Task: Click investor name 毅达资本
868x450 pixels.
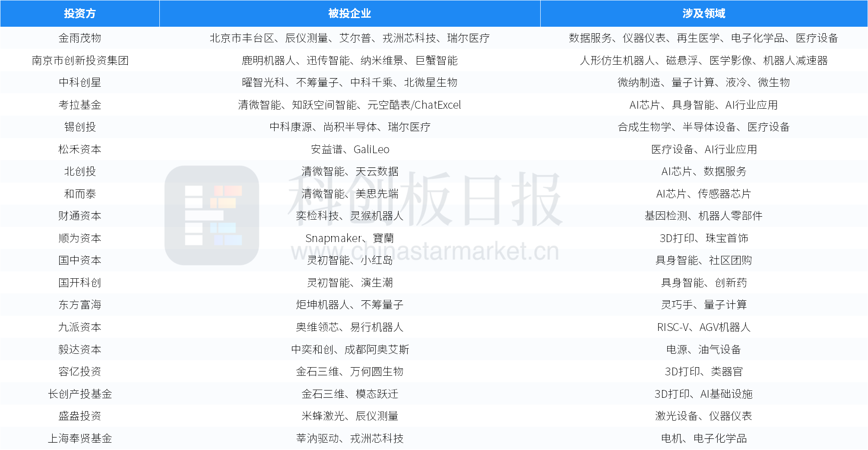Action: (x=80, y=349)
